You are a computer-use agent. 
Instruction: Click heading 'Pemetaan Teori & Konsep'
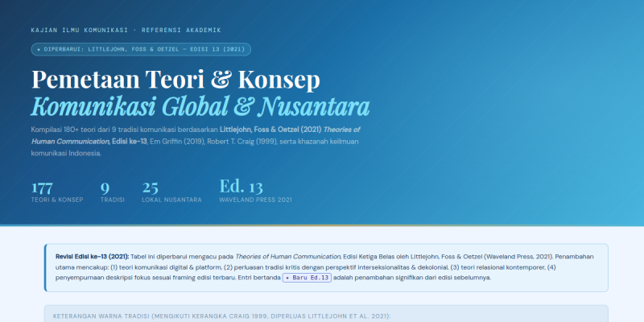pos(175,79)
